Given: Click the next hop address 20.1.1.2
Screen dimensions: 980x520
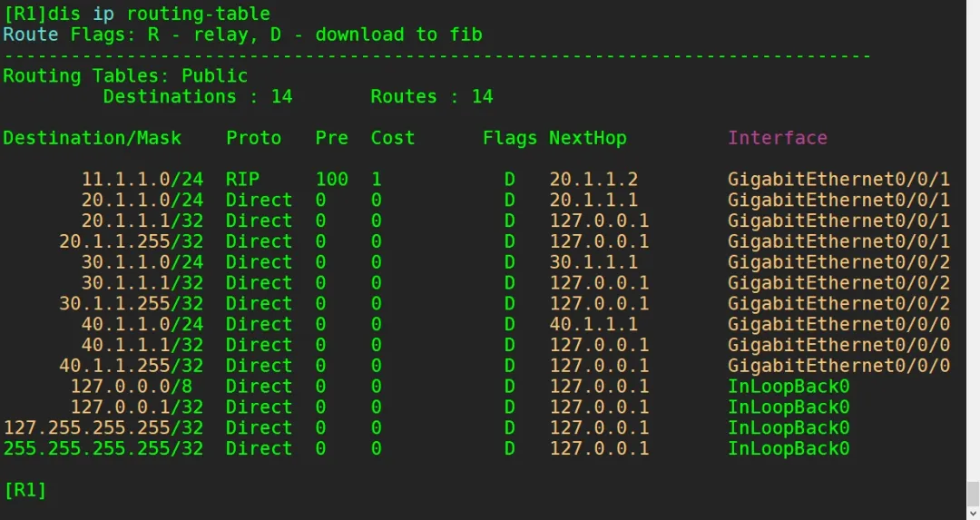Looking at the screenshot, I should [593, 180].
